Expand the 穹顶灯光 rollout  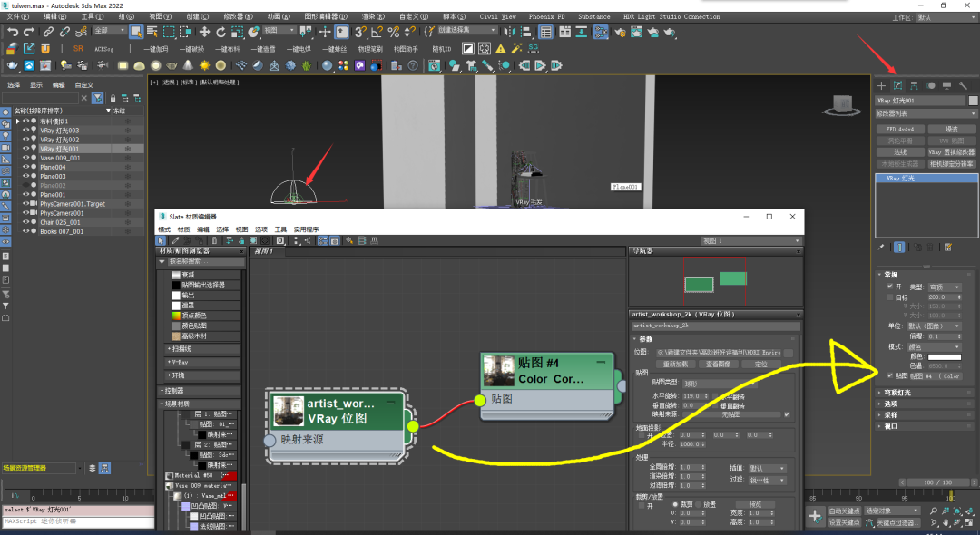[898, 393]
